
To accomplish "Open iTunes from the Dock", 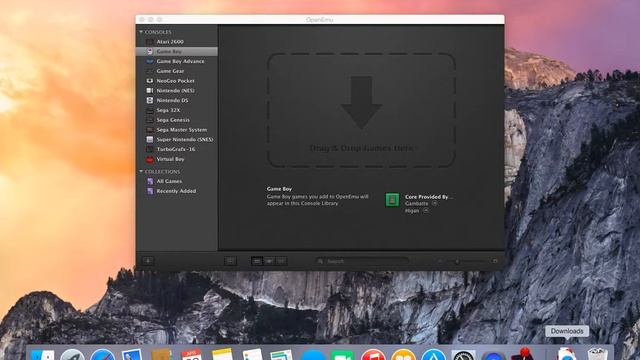I will 373,355.
